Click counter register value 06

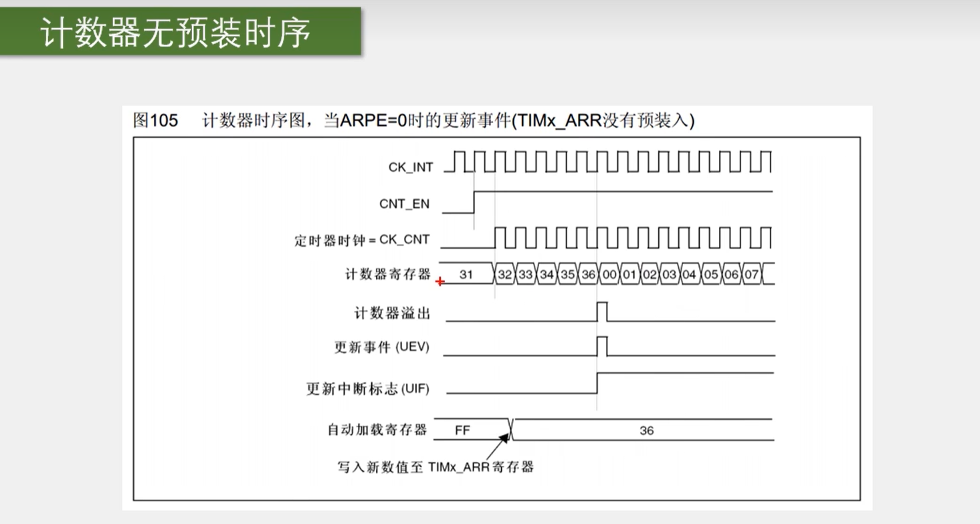[731, 274]
